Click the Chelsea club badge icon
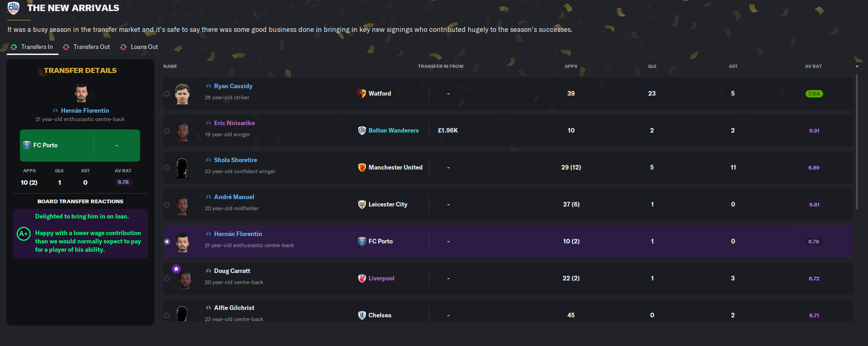The image size is (868, 346). pyautogui.click(x=362, y=315)
